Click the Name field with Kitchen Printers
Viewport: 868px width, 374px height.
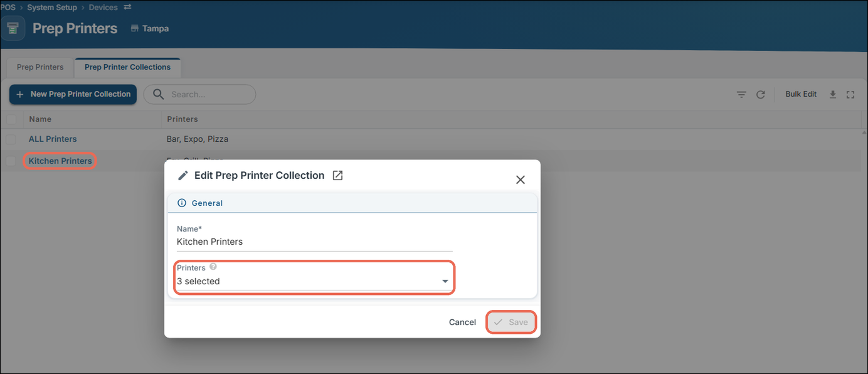click(314, 242)
